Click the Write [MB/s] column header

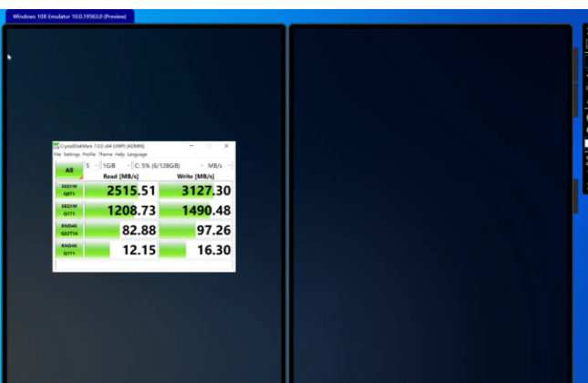(x=195, y=176)
